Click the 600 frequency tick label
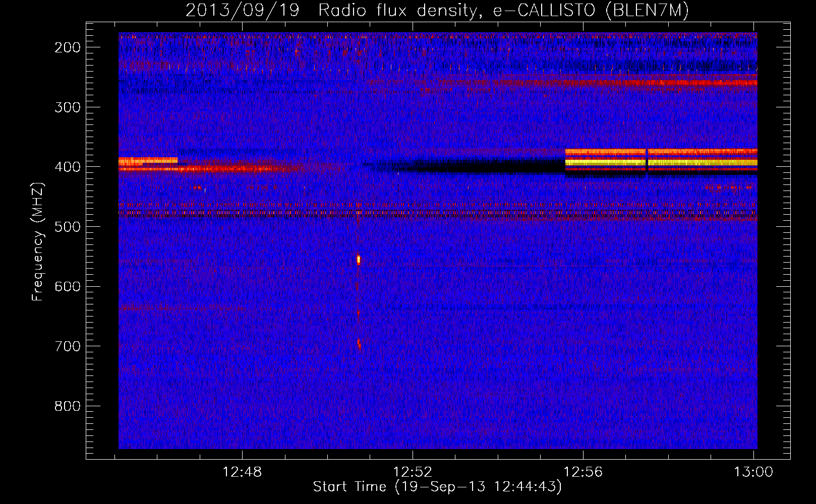The width and height of the screenshot is (816, 504). (x=67, y=286)
